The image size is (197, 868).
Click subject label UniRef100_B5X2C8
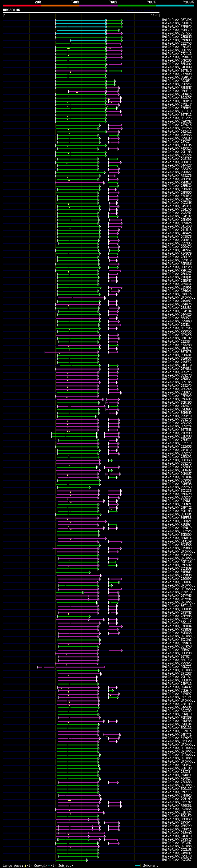click(x=177, y=491)
